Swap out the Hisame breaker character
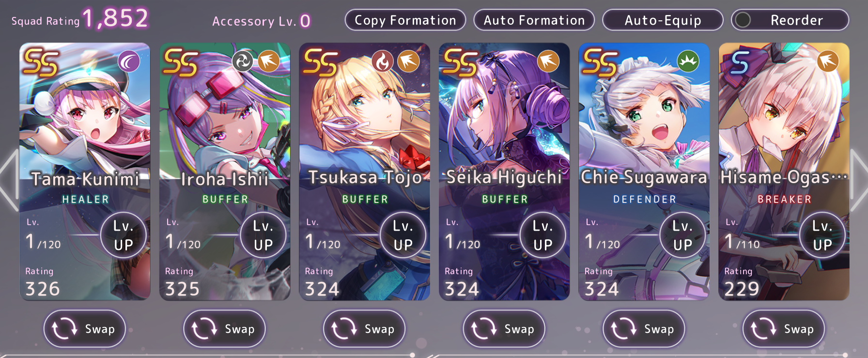Screen dimensions: 868x358 (x=784, y=329)
